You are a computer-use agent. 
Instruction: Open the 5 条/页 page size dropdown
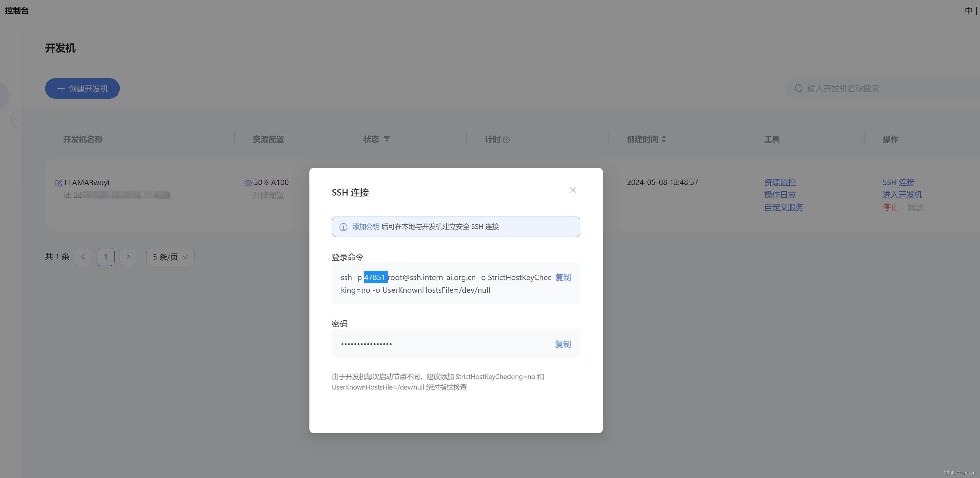point(170,257)
